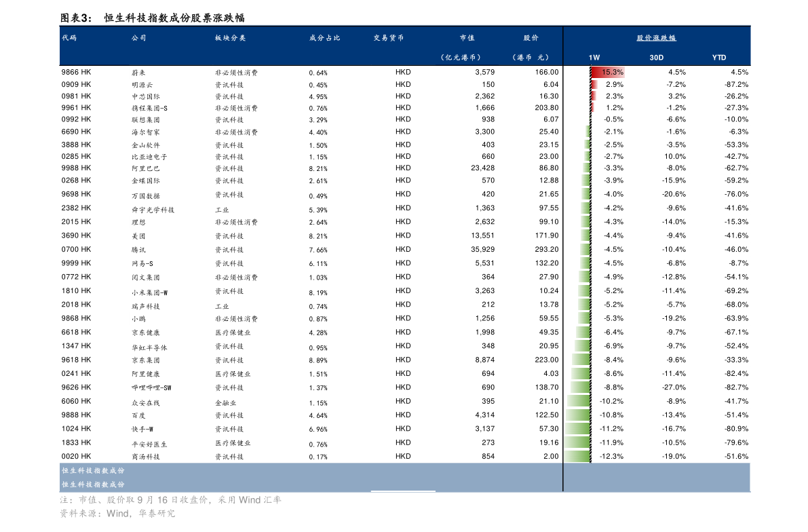Image resolution: width=808 pixels, height=532 pixels.
Task: Select 非必须性消费 in the 理想 row
Action: tap(237, 222)
